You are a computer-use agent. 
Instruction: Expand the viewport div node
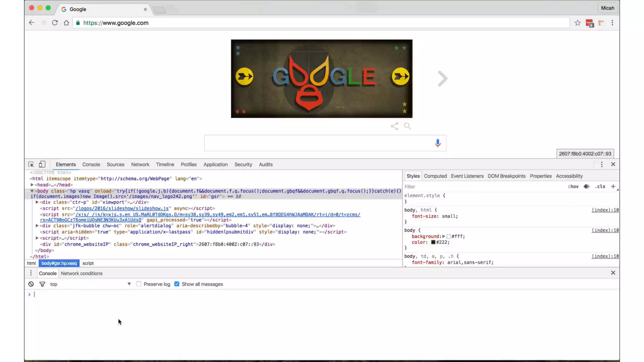click(37, 202)
